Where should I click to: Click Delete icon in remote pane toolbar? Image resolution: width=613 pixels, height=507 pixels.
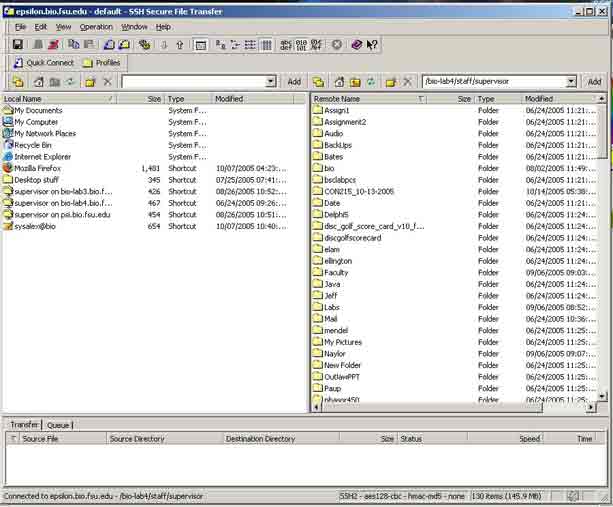click(407, 82)
